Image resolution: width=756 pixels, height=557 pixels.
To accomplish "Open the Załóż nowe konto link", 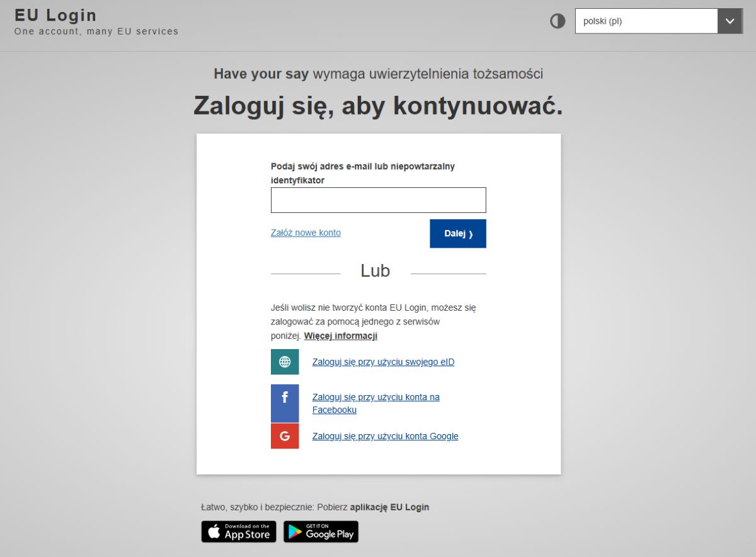I will coord(306,233).
